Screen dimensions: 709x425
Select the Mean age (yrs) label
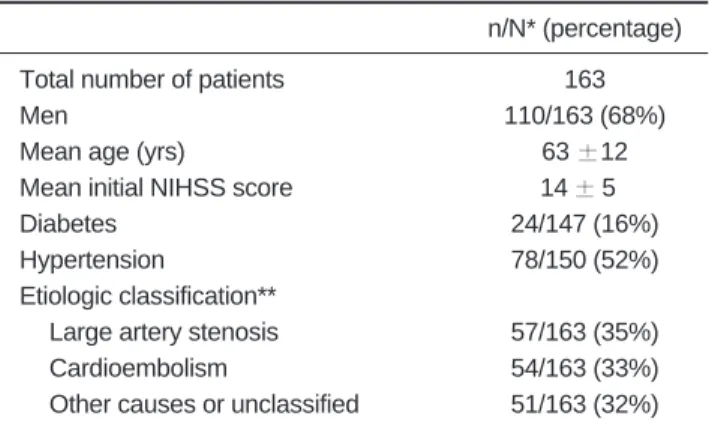point(102,152)
